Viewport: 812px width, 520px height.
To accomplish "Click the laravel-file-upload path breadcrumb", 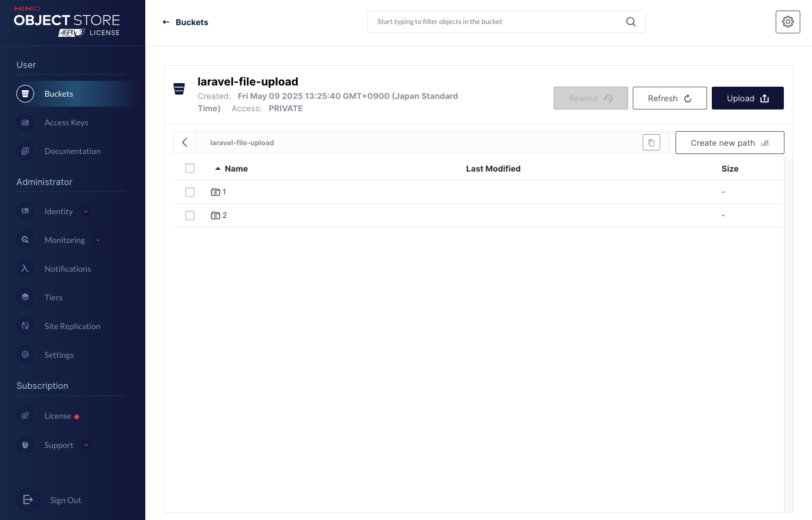I will coord(242,143).
